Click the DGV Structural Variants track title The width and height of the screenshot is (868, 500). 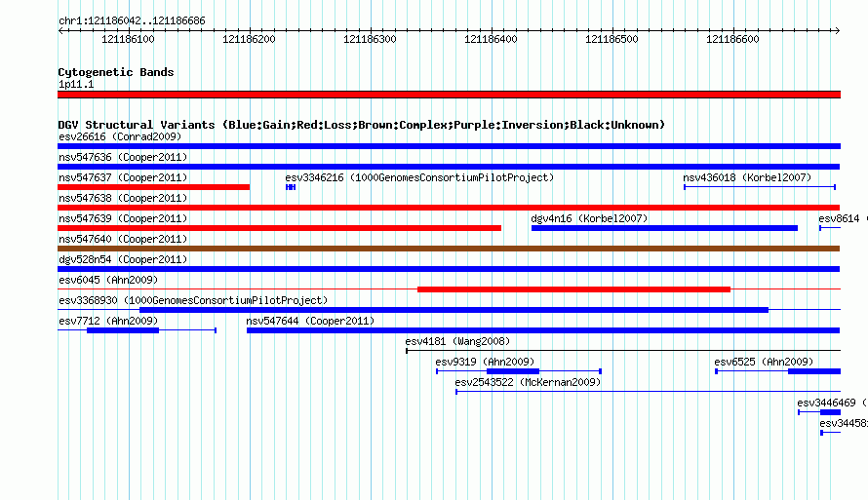click(x=362, y=125)
